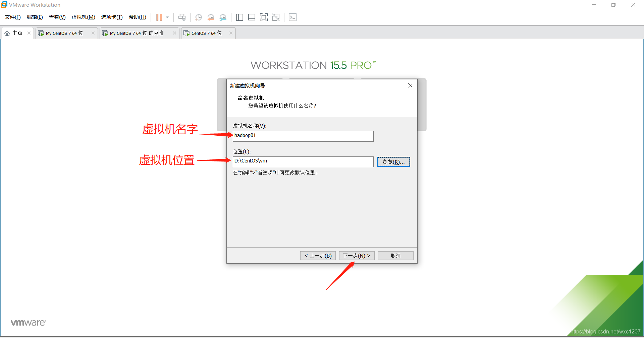Enter full screen mode icon
Image resolution: width=644 pixels, height=338 pixels.
[264, 17]
